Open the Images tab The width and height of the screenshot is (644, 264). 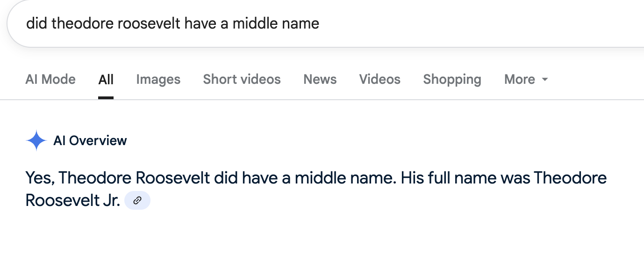coord(158,80)
